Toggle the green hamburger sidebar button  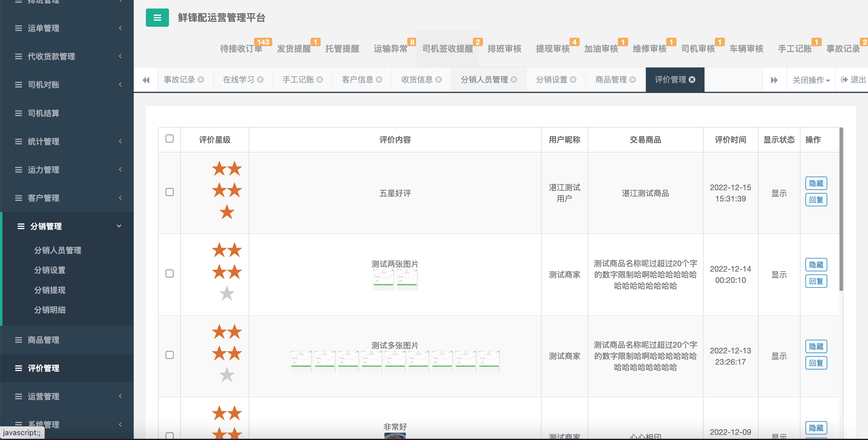157,18
